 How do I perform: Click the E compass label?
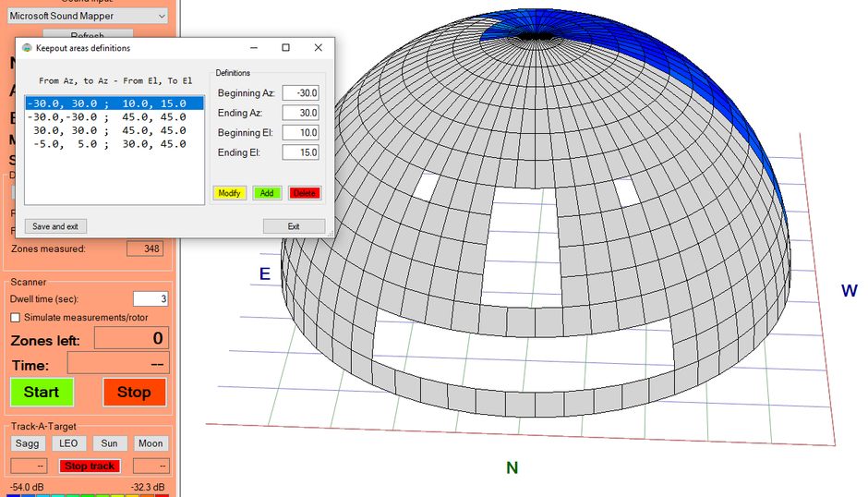click(265, 274)
